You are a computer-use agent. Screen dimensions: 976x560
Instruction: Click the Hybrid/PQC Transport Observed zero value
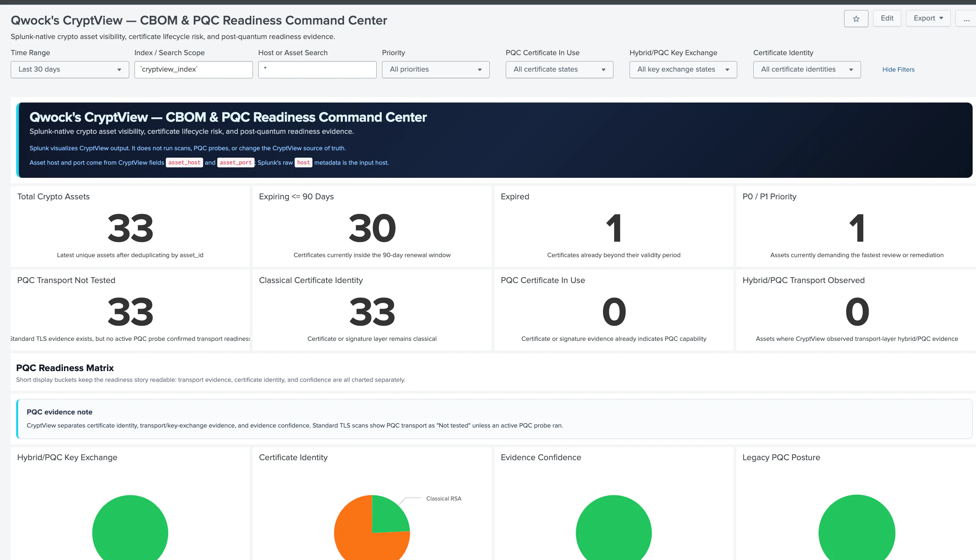coord(857,312)
